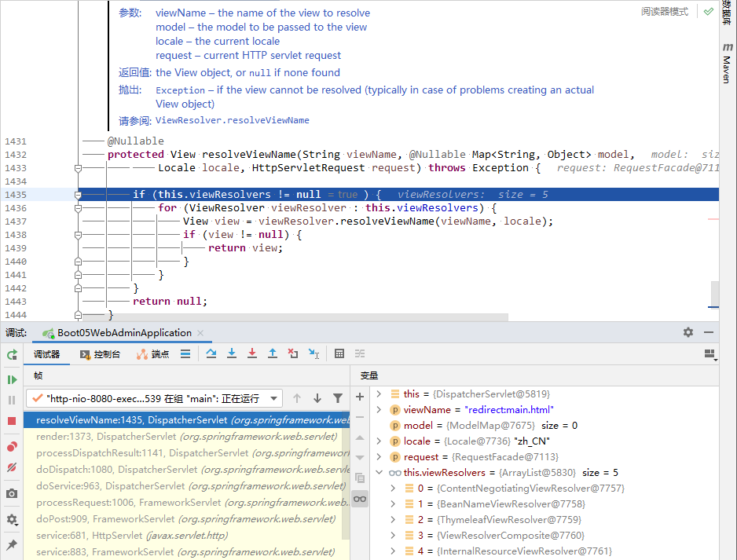Click the green inspection checkmark
Viewport: 737px width, 560px height.
click(x=709, y=11)
